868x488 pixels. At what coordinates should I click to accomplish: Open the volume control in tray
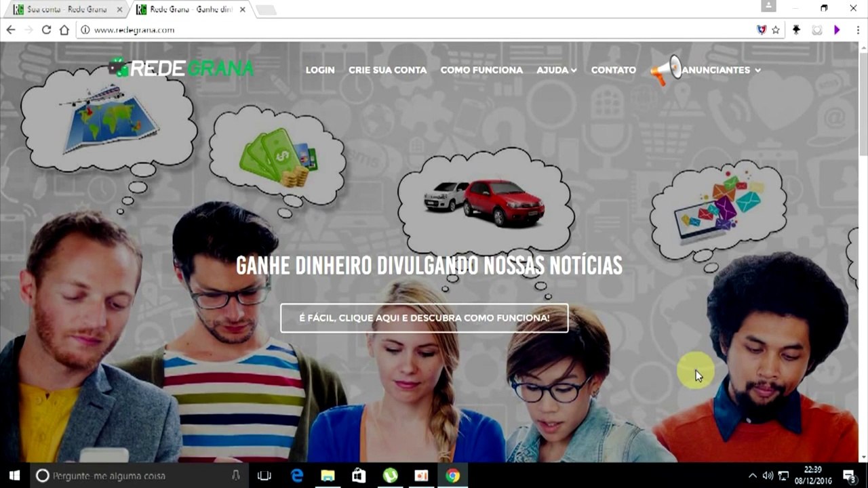[x=768, y=476]
